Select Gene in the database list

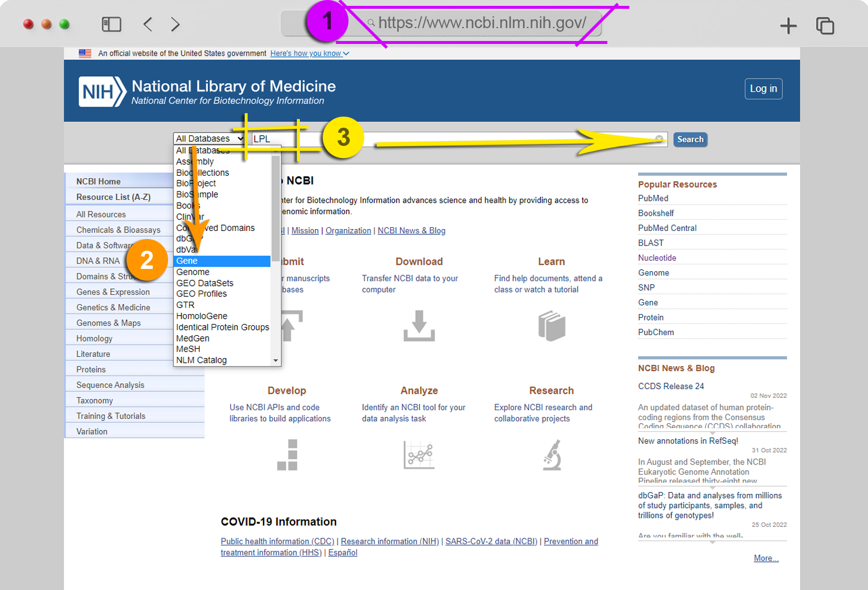click(x=223, y=261)
